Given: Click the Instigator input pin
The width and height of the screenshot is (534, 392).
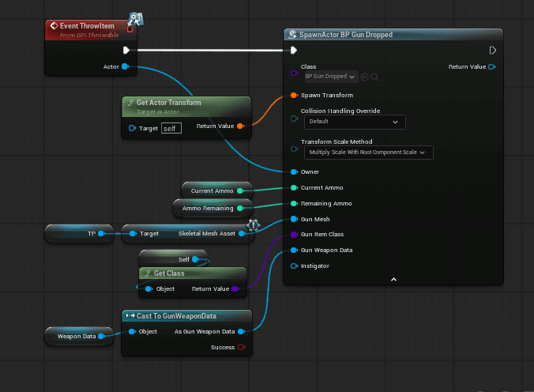Looking at the screenshot, I should click(x=294, y=266).
